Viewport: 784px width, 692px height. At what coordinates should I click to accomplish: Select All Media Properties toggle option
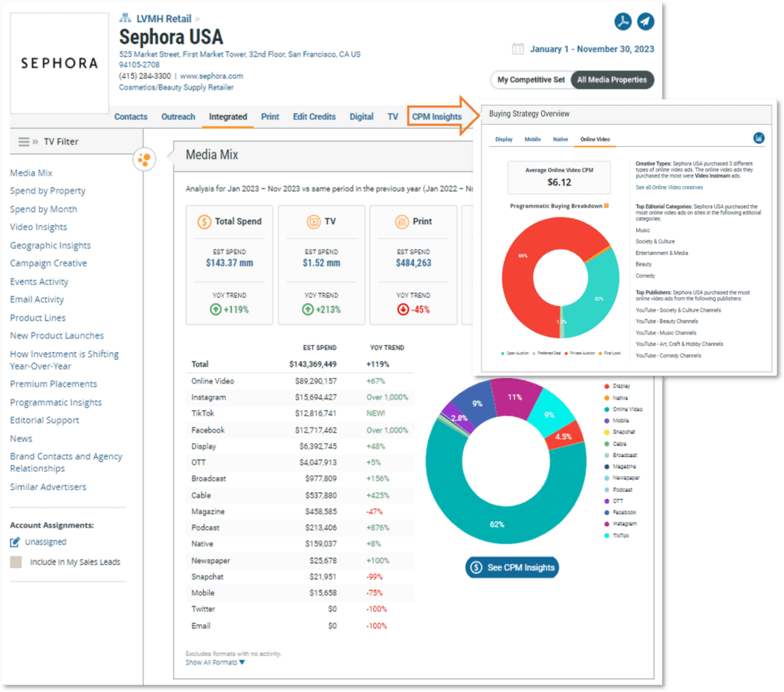(x=612, y=80)
